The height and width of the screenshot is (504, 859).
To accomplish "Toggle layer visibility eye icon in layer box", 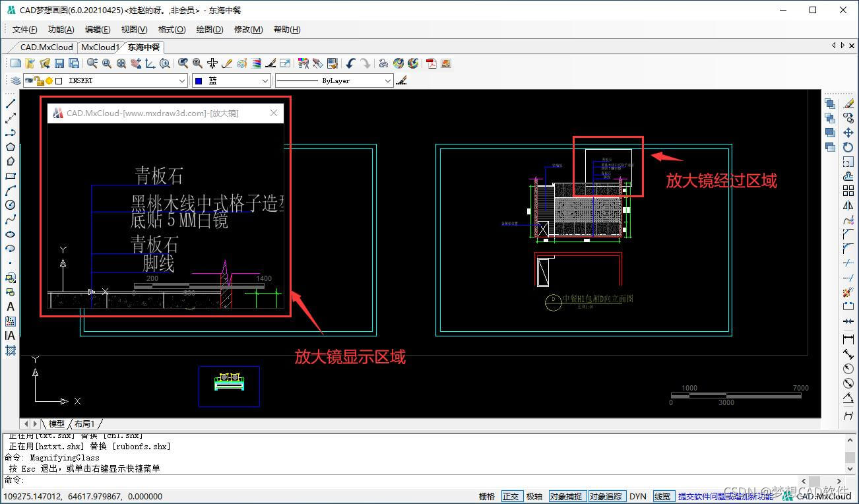I will coord(29,80).
